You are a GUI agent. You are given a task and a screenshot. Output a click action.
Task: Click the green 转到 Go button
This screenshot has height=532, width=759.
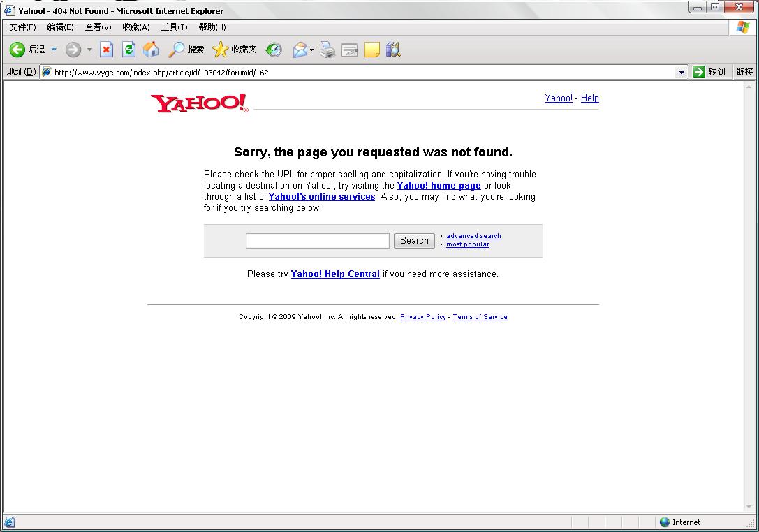[709, 72]
